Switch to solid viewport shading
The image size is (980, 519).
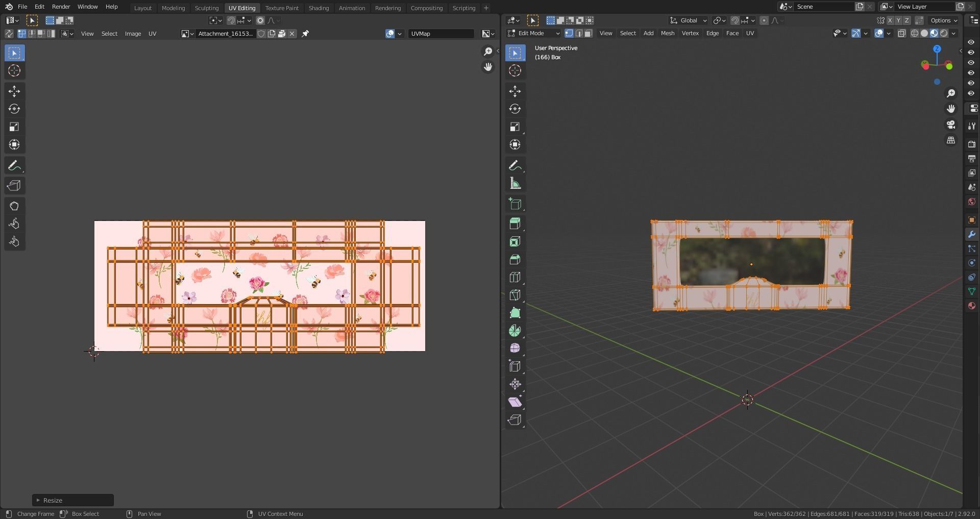pyautogui.click(x=924, y=33)
